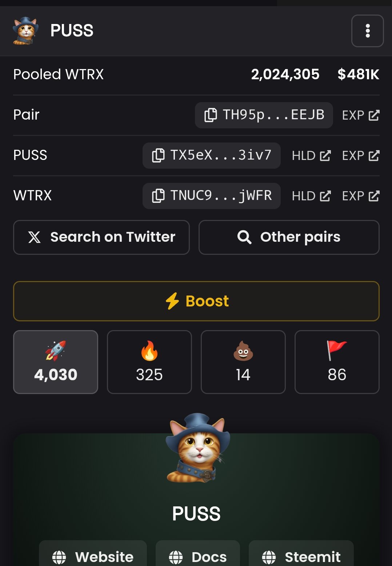The height and width of the screenshot is (566, 392).
Task: Copy the Pair address TH95p...EEJB
Action: tap(264, 115)
